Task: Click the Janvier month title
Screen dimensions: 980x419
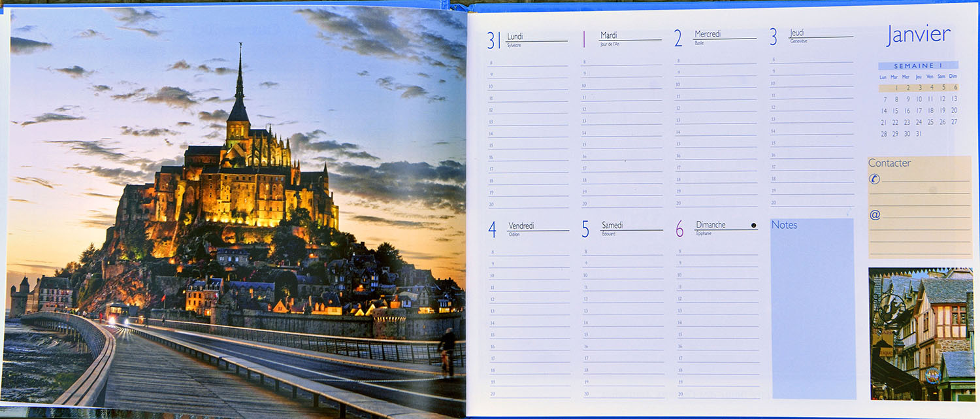Action: click(x=918, y=35)
